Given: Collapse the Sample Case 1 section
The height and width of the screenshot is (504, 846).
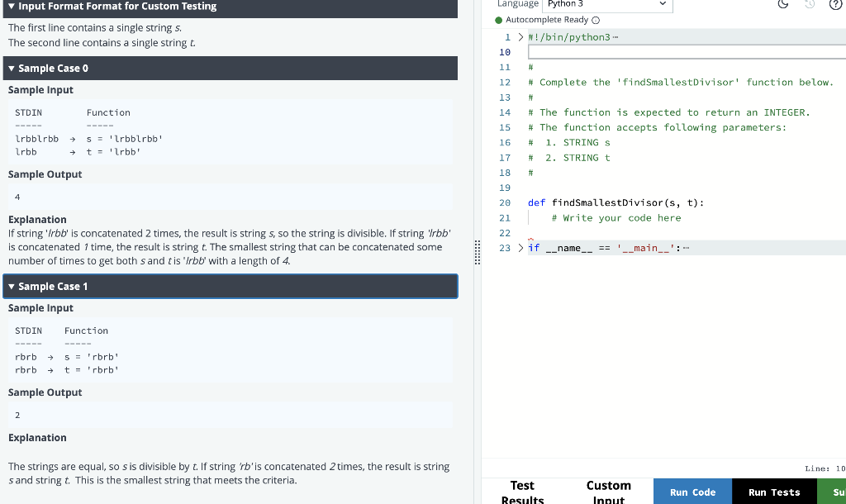Looking at the screenshot, I should [10, 286].
